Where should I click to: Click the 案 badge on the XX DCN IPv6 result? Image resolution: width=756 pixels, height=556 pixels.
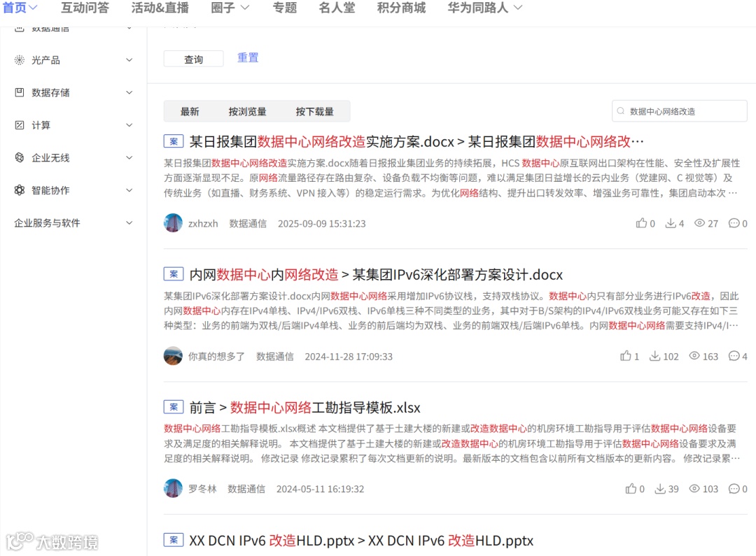coord(174,540)
